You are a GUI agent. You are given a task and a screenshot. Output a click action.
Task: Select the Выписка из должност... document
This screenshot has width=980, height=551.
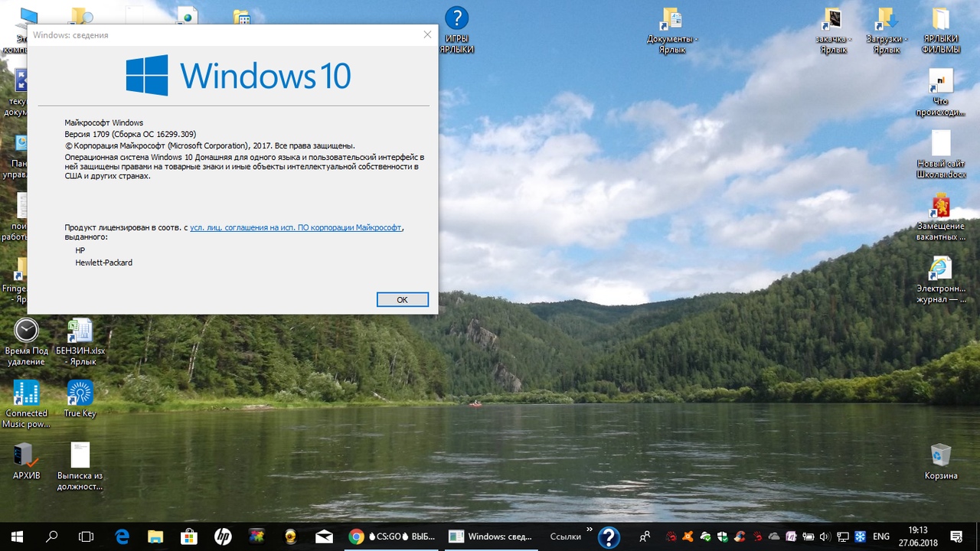point(80,467)
